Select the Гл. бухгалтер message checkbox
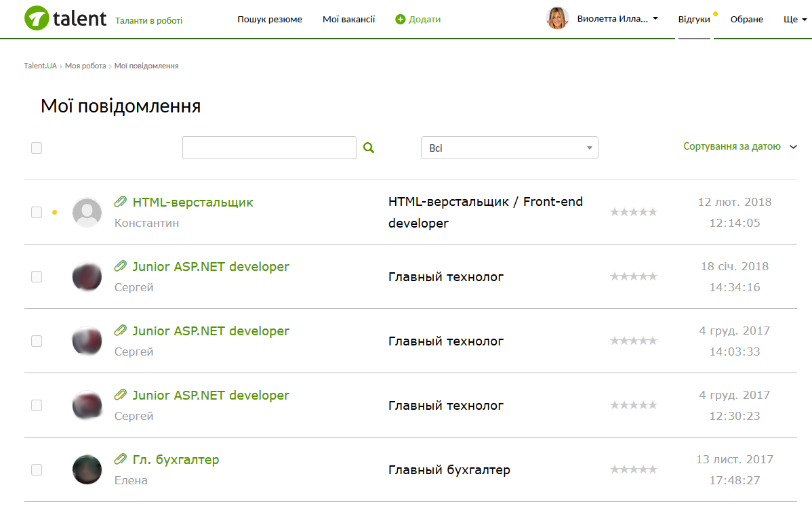Image resolution: width=812 pixels, height=508 pixels. click(x=37, y=469)
